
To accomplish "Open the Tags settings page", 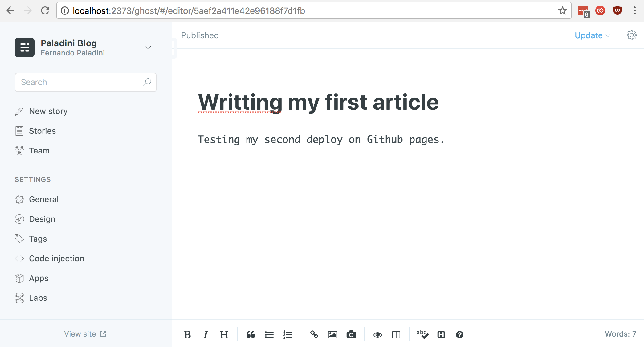I will [38, 239].
